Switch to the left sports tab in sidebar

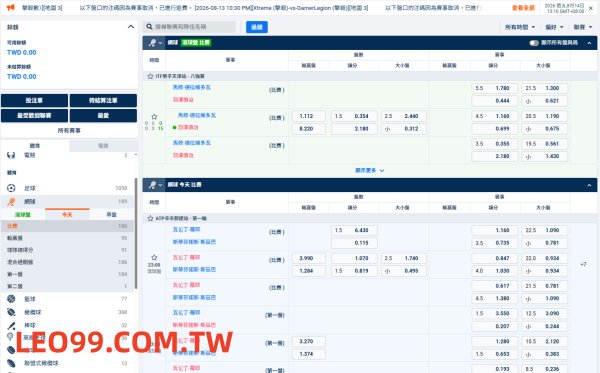pyautogui.click(x=35, y=145)
